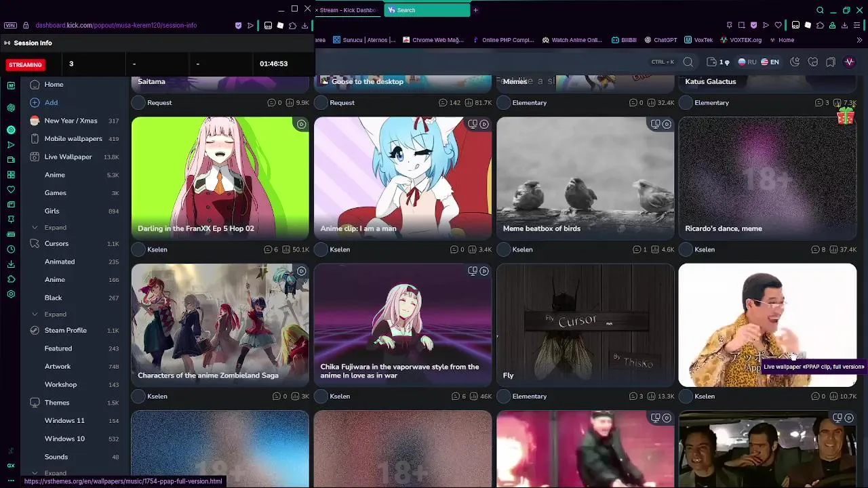Screen dimensions: 868x488
Task: Select Windows 10 themes
Action: click(64, 439)
